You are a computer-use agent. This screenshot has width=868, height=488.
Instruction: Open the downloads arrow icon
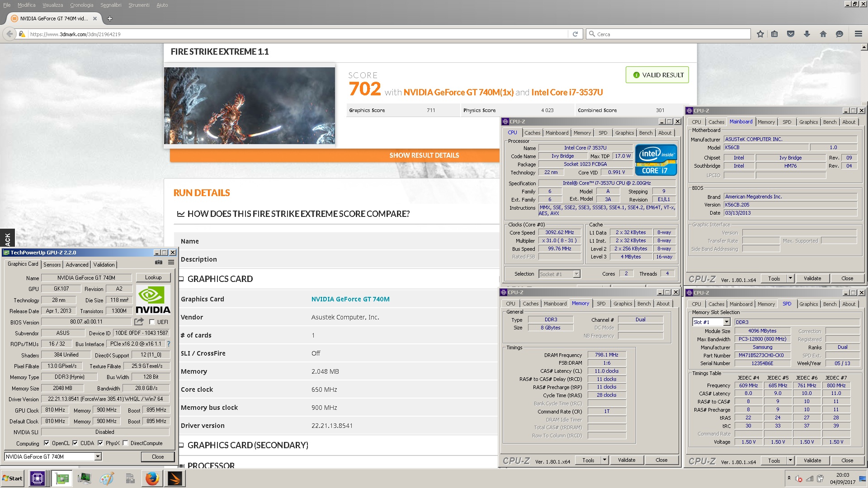(807, 34)
